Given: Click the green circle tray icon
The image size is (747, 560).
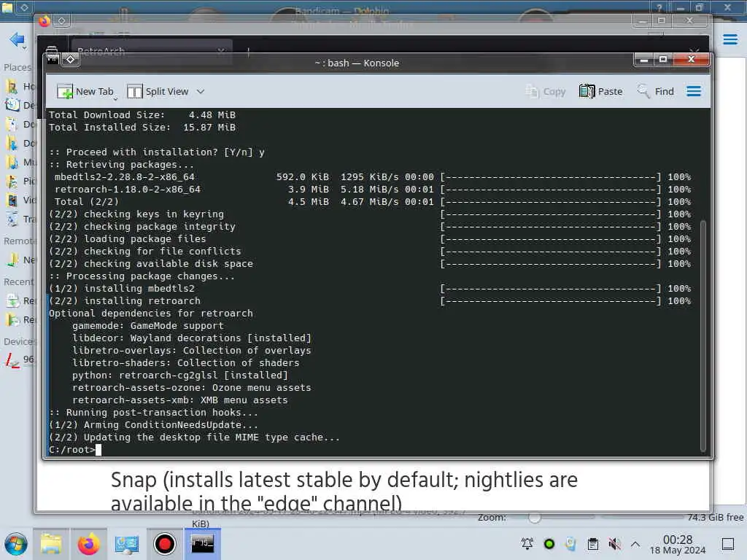Looking at the screenshot, I should [x=549, y=544].
